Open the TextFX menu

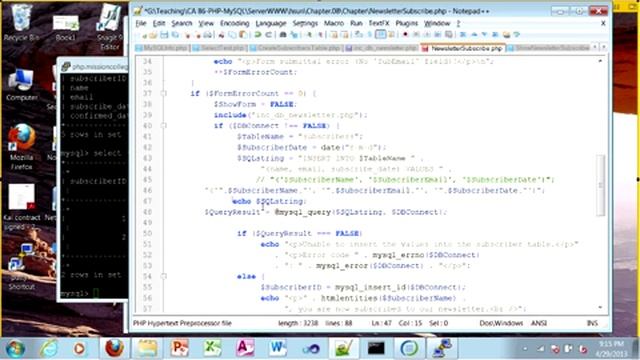point(379,23)
